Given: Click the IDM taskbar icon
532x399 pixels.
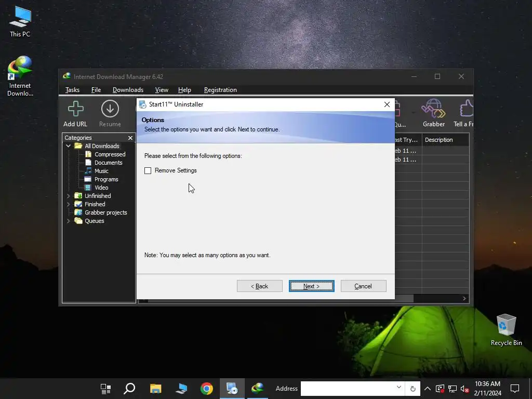Looking at the screenshot, I should coord(258,389).
